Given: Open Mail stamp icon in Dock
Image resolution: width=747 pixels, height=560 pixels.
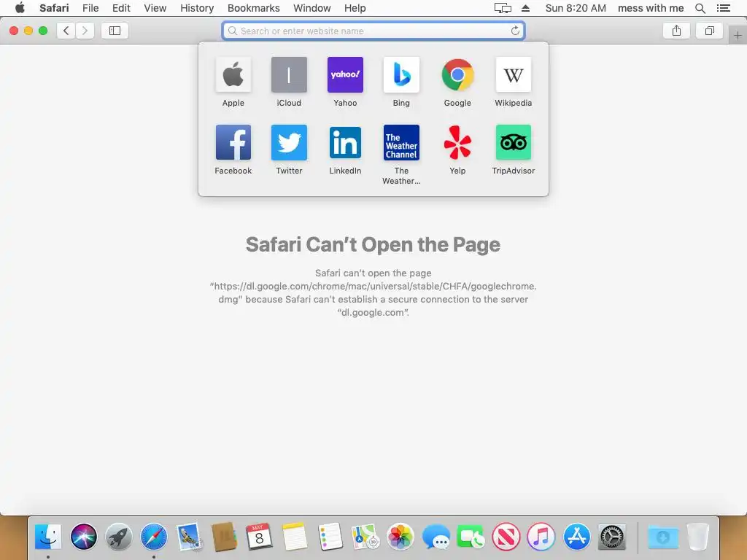Looking at the screenshot, I should pos(189,537).
